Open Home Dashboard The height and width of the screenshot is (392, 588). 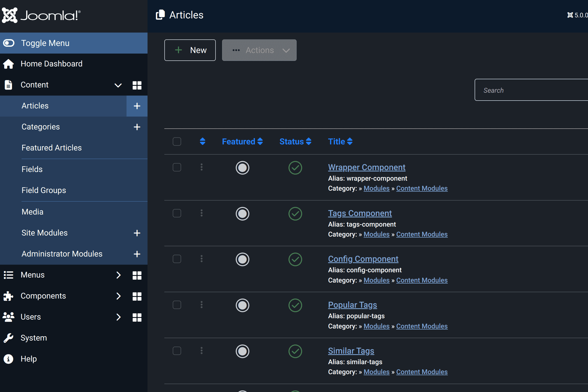(51, 64)
